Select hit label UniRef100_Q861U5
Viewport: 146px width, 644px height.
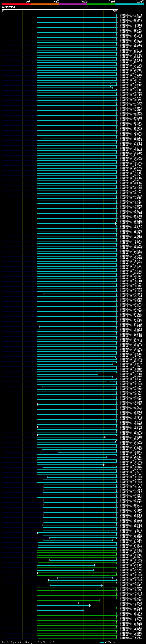(131, 537)
